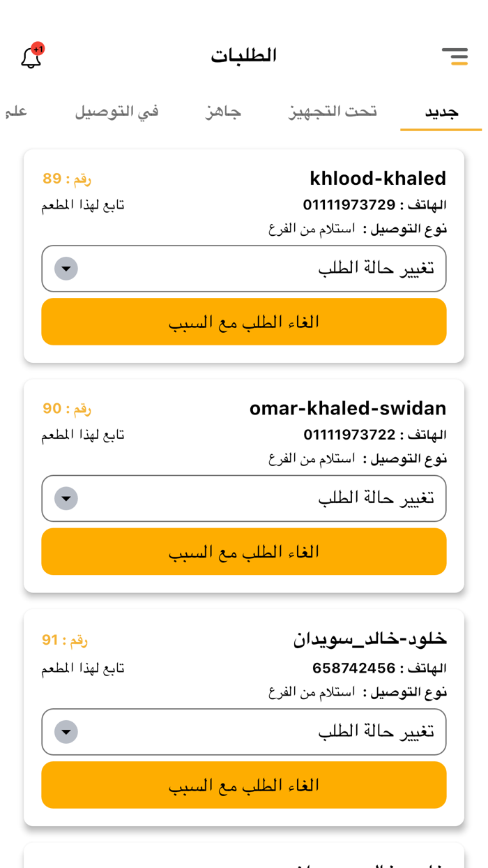Open the order status dropdown for omar-khaled-swidan

click(x=244, y=498)
